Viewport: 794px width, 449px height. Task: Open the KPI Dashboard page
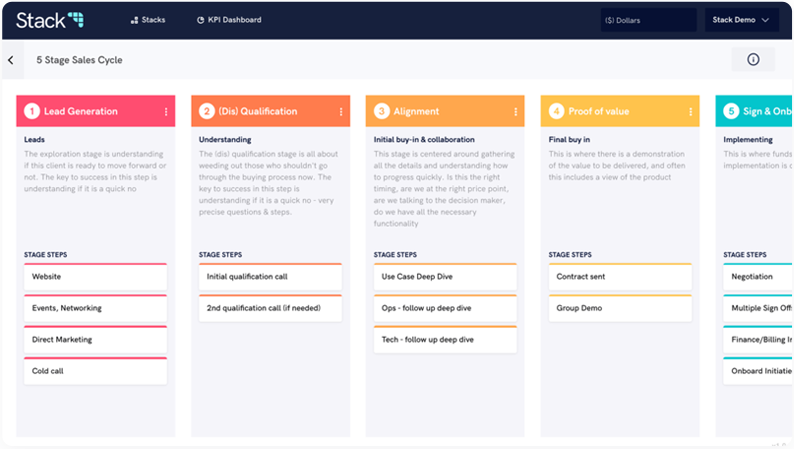tap(229, 20)
